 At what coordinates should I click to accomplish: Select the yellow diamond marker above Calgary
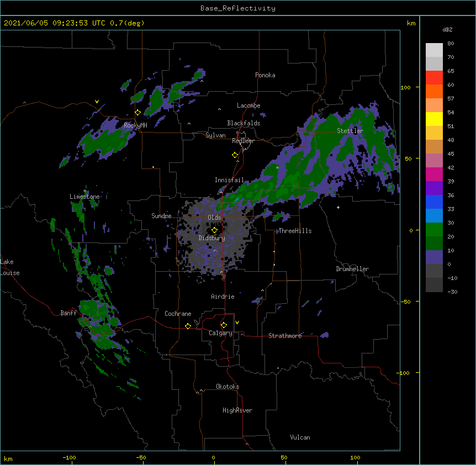[x=224, y=325]
